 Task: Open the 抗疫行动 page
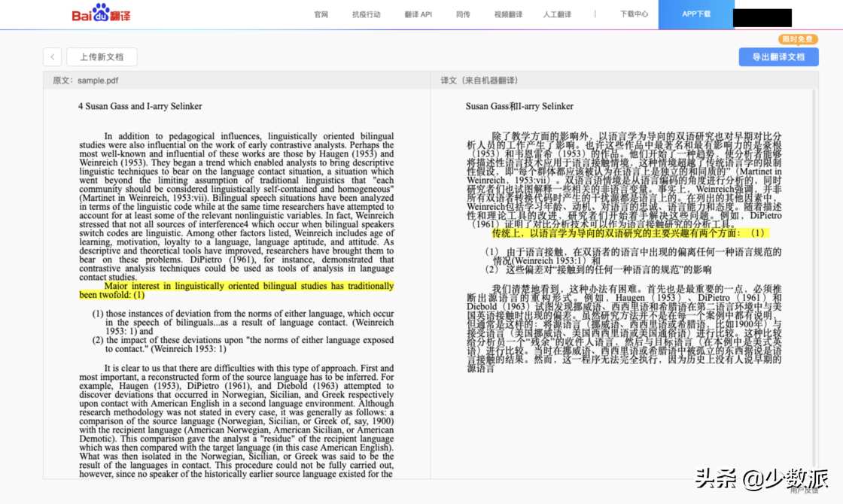366,14
